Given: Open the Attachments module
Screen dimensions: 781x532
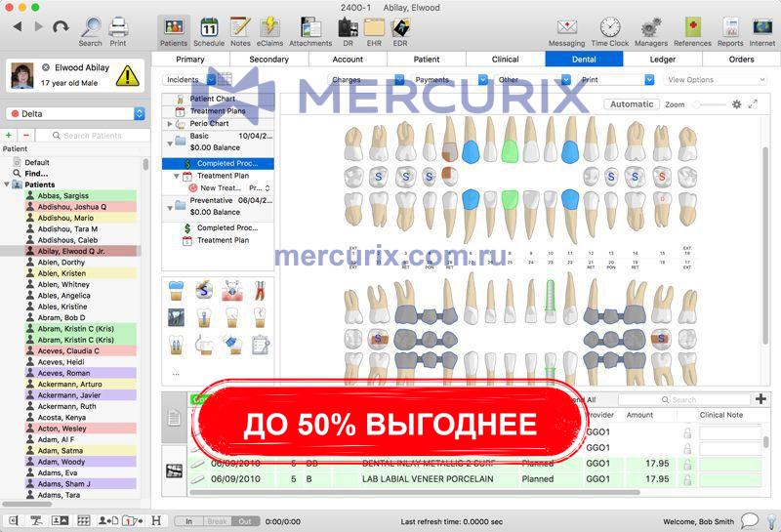Looking at the screenshot, I should (310, 31).
